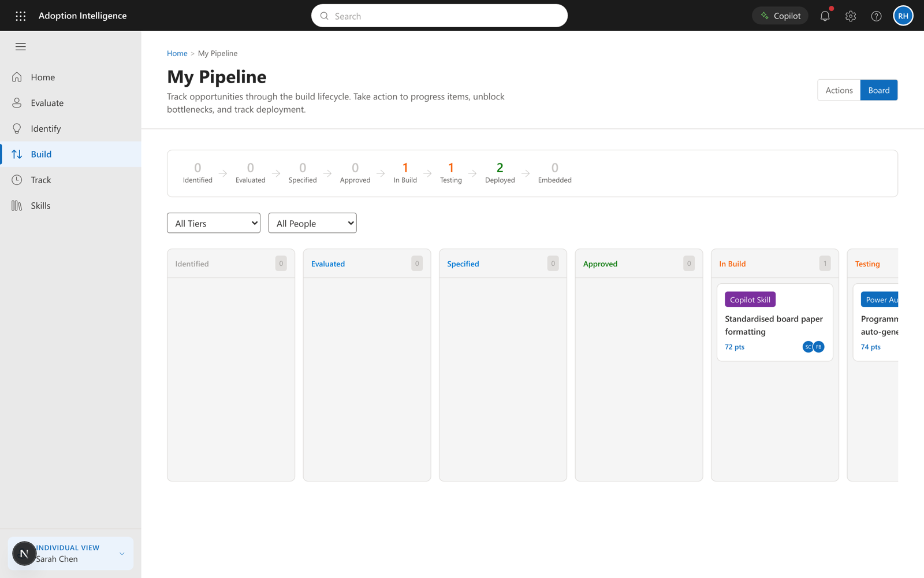Click into the Search field

tap(439, 16)
